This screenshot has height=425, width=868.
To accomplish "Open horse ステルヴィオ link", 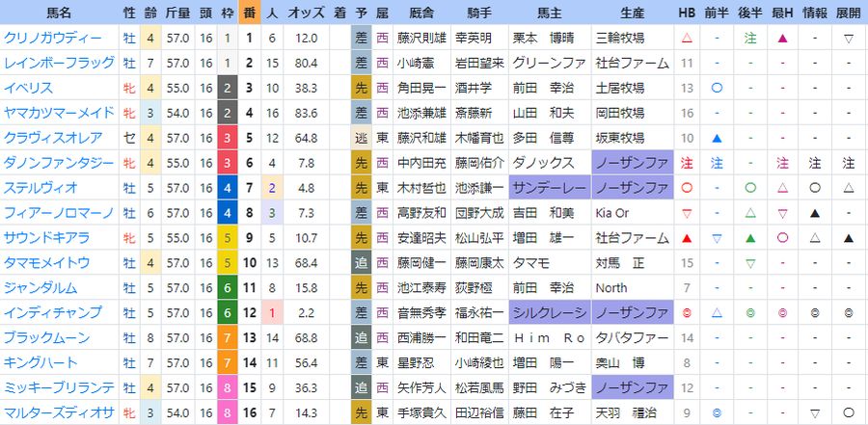I will tap(41, 188).
